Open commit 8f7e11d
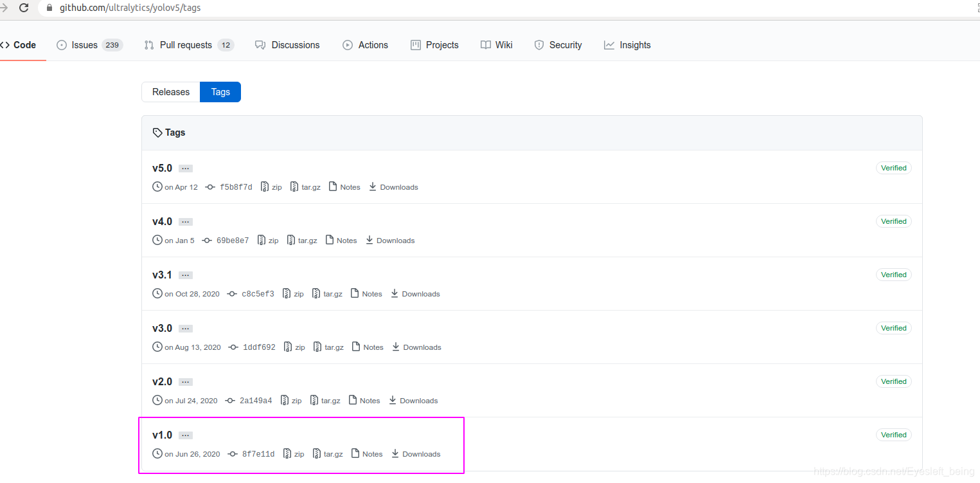The image size is (980, 483). tap(251, 454)
